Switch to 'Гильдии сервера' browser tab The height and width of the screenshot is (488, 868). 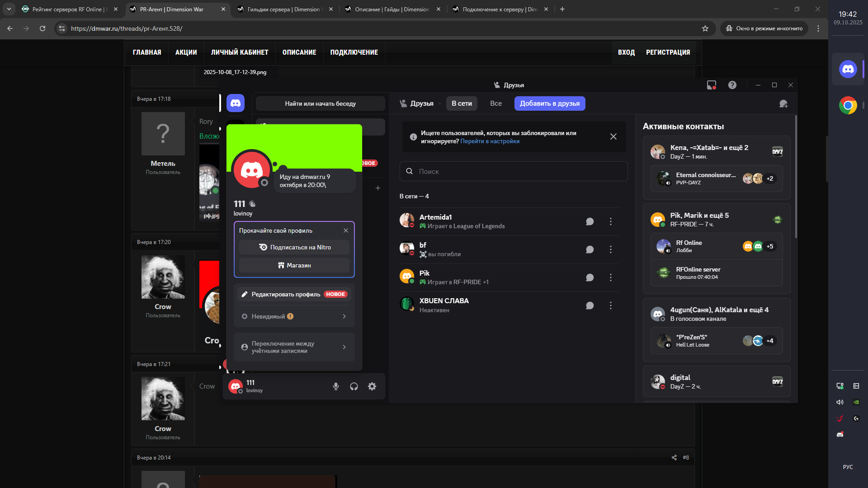click(285, 9)
